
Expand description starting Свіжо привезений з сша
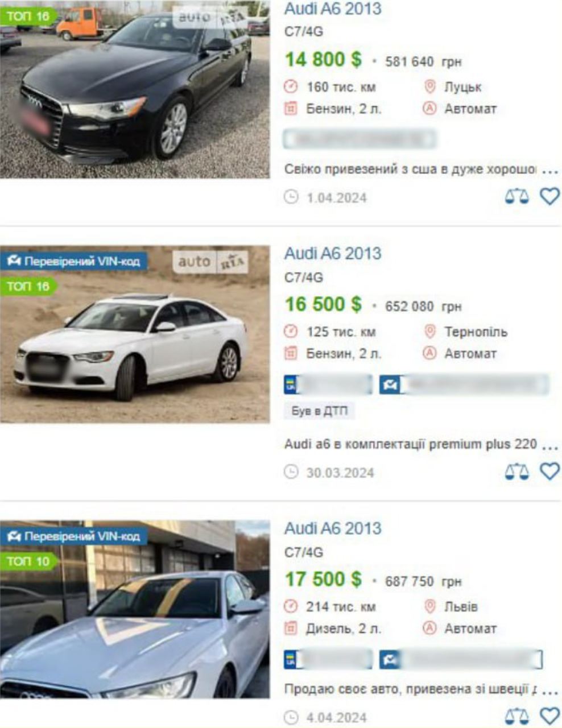(549, 170)
